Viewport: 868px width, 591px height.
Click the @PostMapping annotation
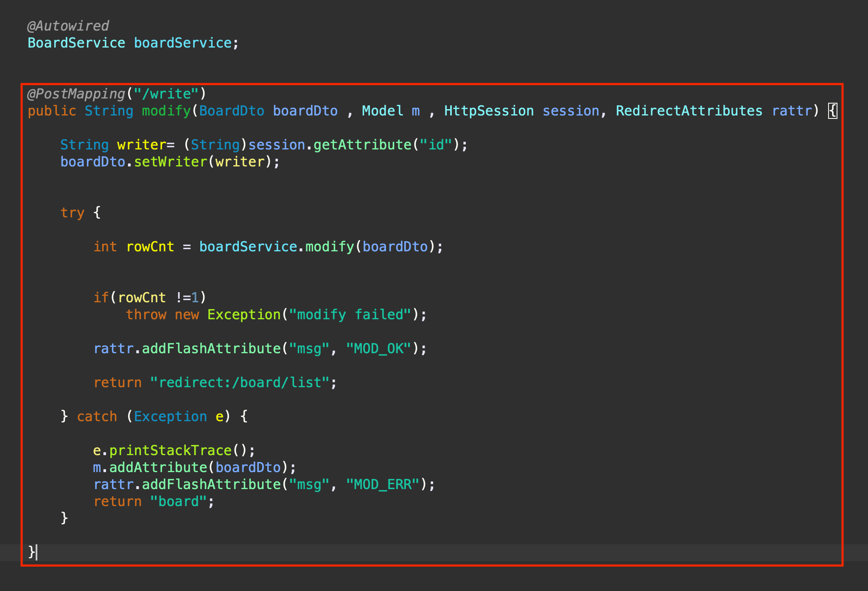(x=76, y=94)
